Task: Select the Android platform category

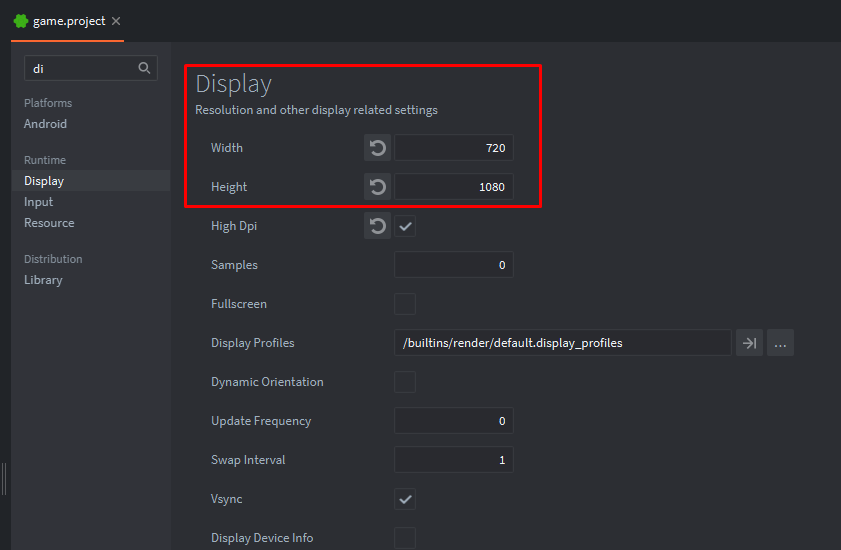Action: [x=46, y=124]
